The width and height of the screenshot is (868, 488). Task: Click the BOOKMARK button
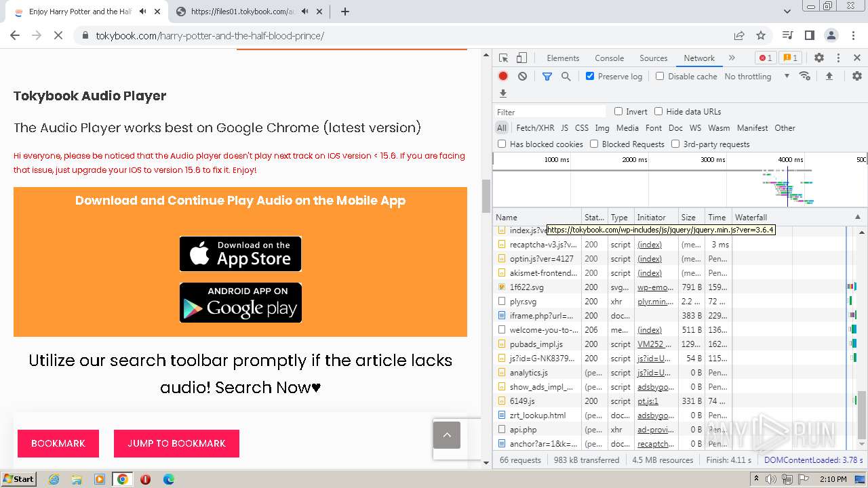point(58,443)
